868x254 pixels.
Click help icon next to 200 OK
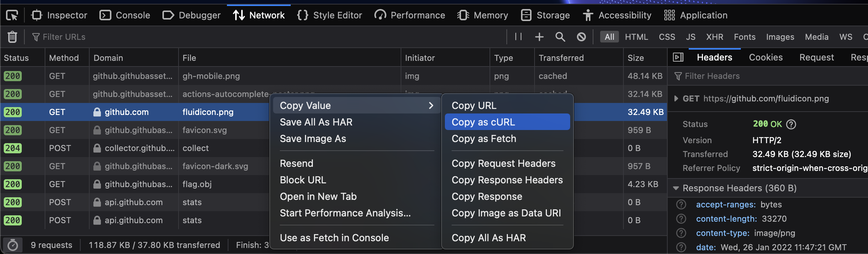point(791,124)
